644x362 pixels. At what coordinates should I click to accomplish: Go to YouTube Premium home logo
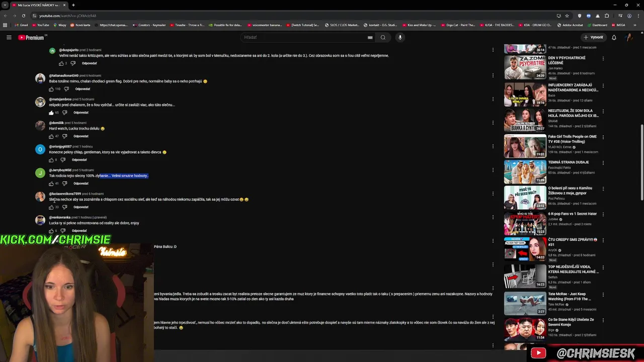tap(32, 37)
